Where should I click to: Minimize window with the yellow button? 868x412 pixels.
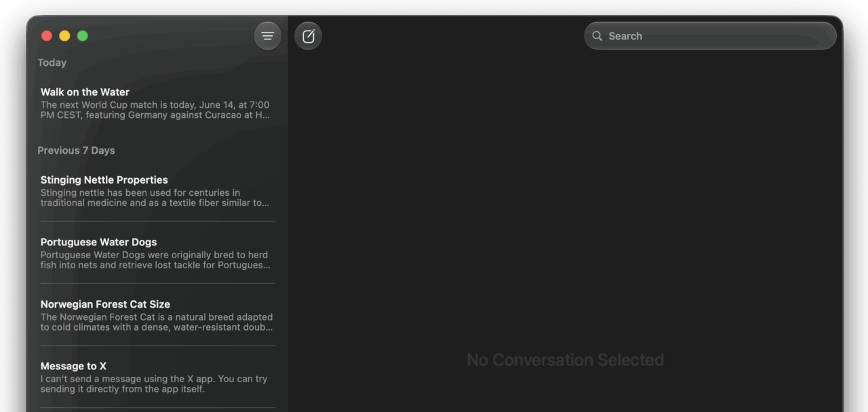[64, 36]
